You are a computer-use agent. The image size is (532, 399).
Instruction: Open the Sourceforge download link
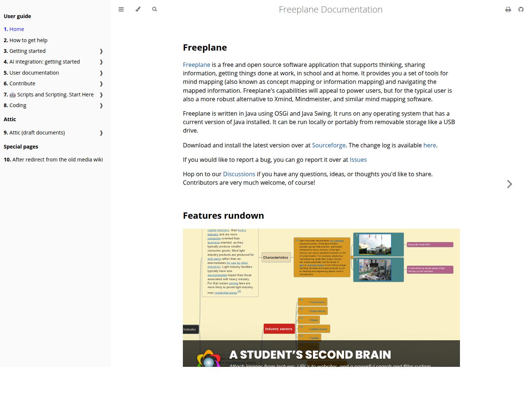329,145
